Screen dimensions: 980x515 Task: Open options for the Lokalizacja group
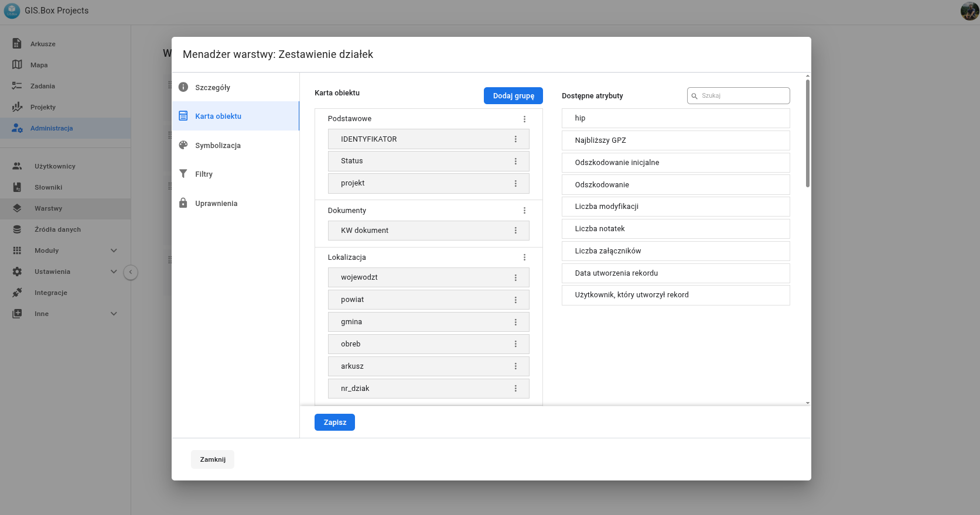pos(524,257)
